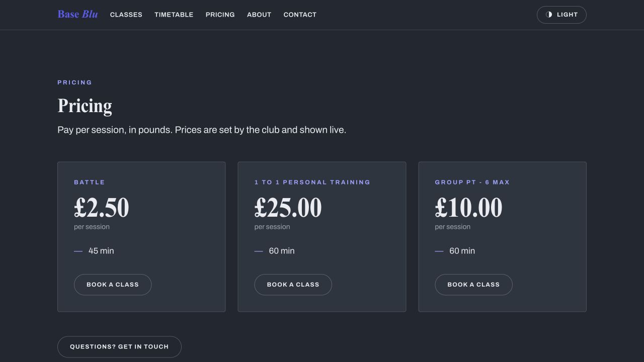The width and height of the screenshot is (644, 362).
Task: Toggle the Light theme button
Action: point(561,15)
